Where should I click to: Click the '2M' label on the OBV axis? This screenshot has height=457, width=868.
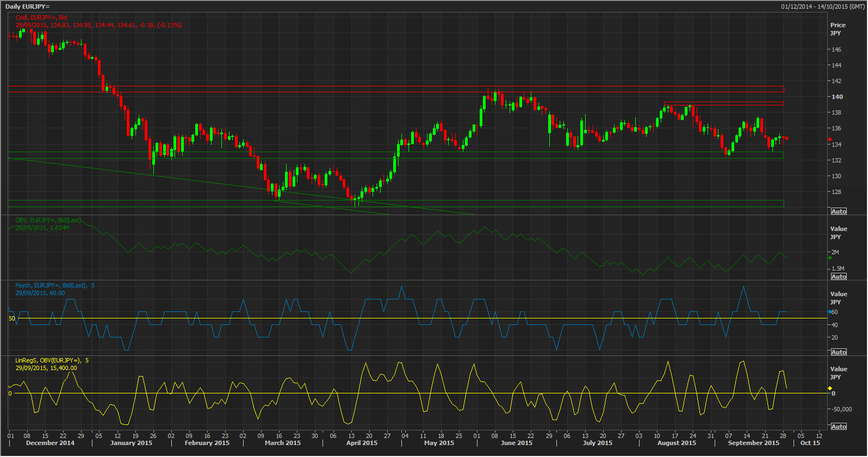point(835,252)
